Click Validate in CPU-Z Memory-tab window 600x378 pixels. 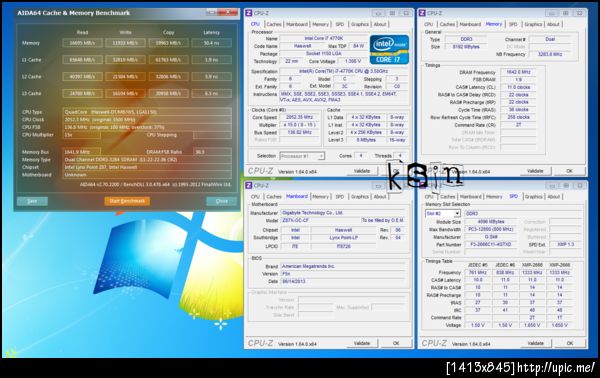pyautogui.click(x=535, y=171)
